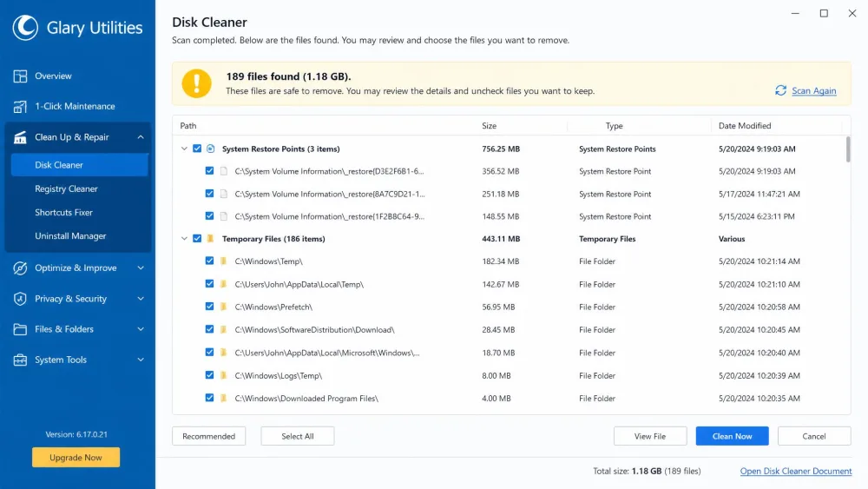Screen dimensions: 868x489
Task: Click the folder icon for Local\Microsoft\Windows row
Action: coord(224,353)
